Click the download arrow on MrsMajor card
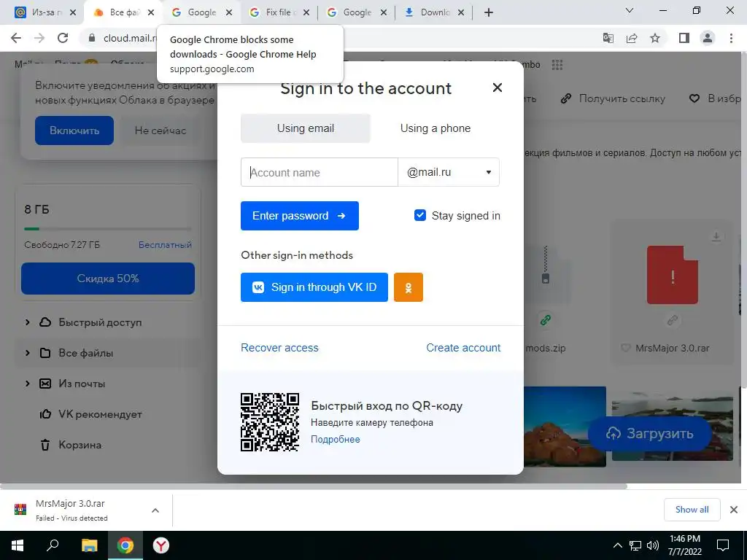The height and width of the screenshot is (560, 747). pos(716,236)
